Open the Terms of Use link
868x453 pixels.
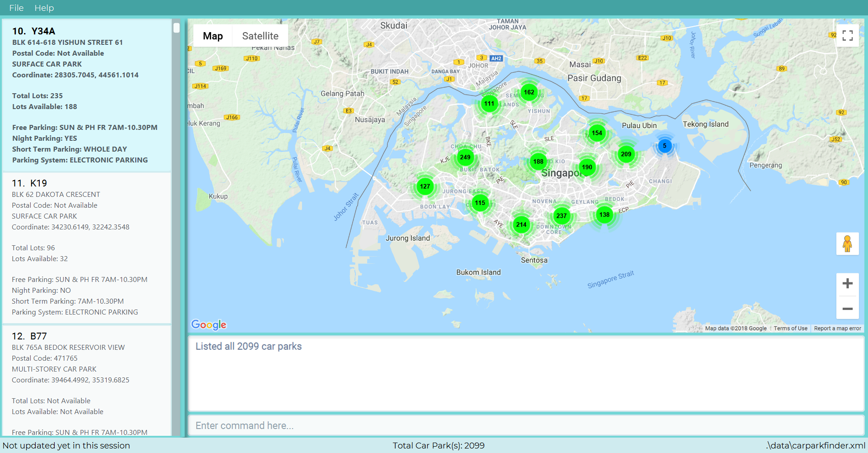[790, 329]
